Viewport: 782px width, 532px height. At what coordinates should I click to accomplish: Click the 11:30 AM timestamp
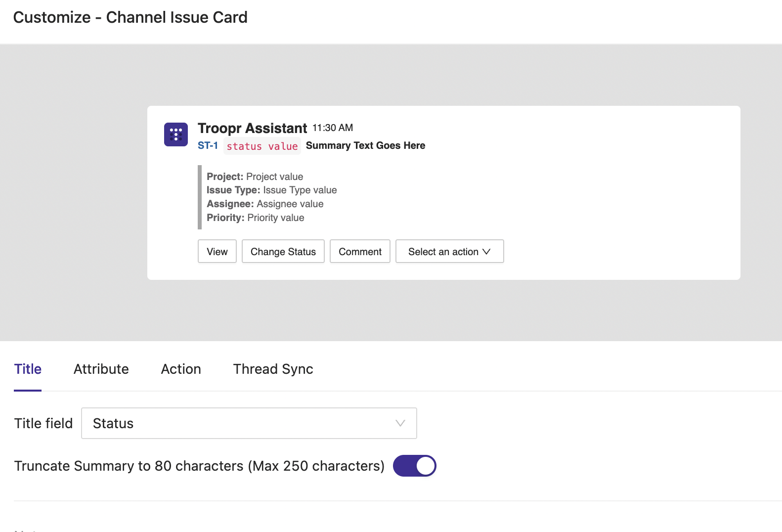pos(333,128)
